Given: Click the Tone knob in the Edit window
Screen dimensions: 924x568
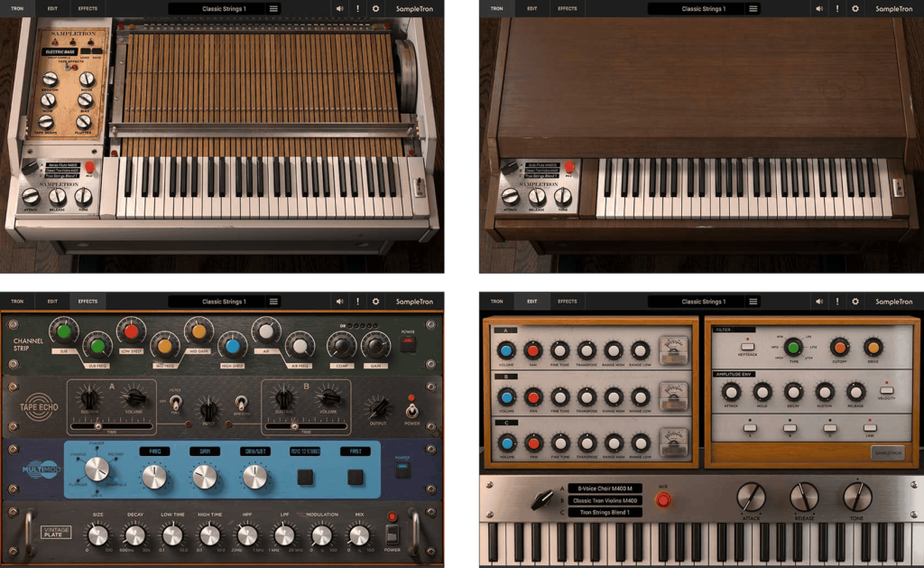Looking at the screenshot, I should click(857, 497).
